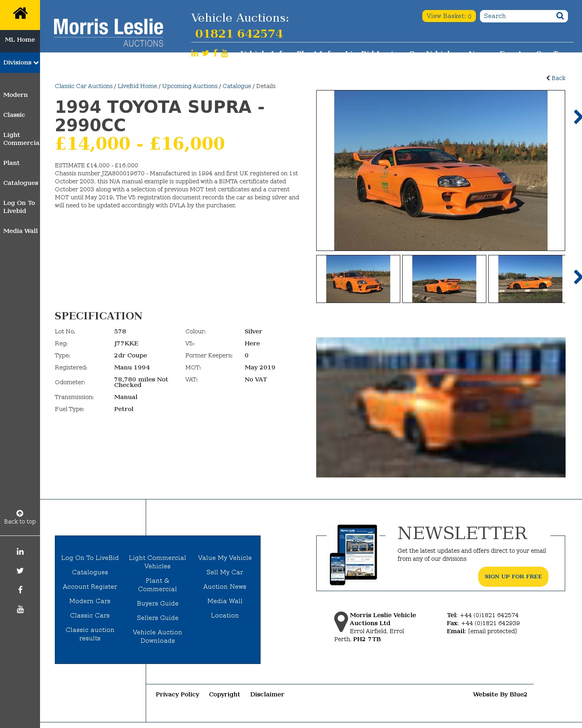Open Log On To LiveBid footer link
582x728 pixels.
(90, 558)
